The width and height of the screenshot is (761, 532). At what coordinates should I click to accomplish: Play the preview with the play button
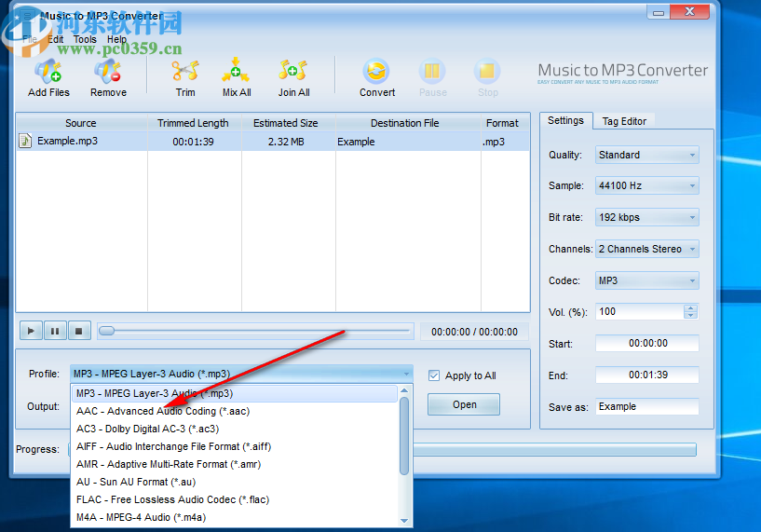coord(31,331)
